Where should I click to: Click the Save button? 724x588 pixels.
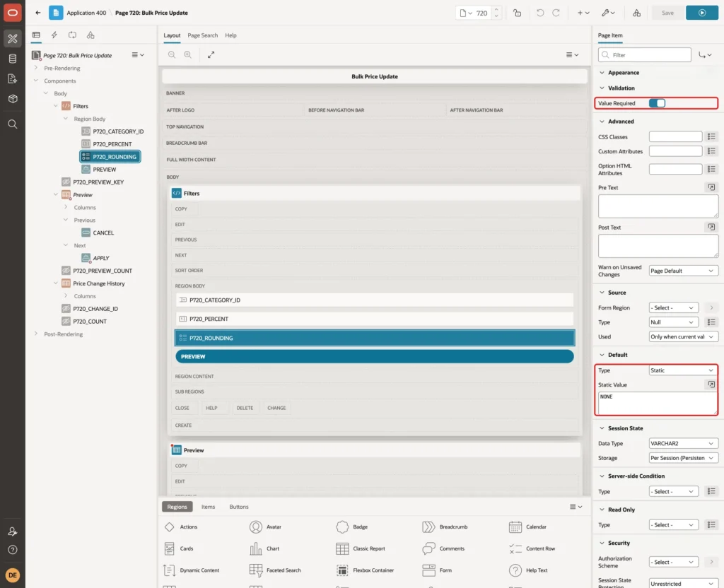[x=667, y=13]
